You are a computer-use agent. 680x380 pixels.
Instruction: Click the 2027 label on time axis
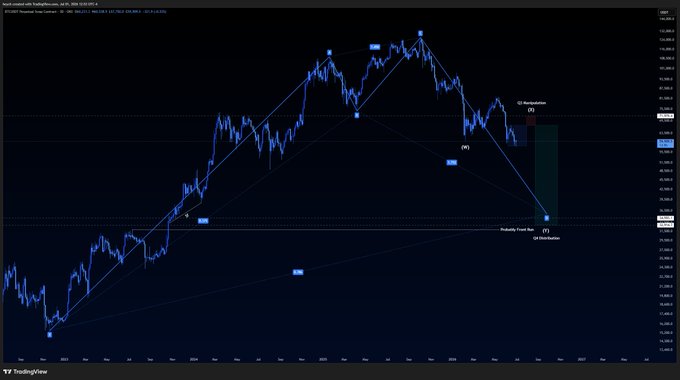582,360
